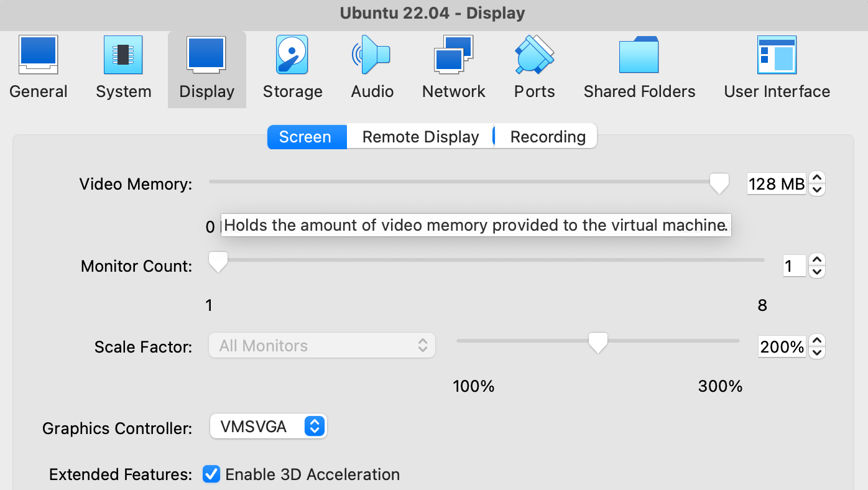This screenshot has height=490, width=868.
Task: Open the Graphics Controller VMSVGA dropdown
Action: point(269,427)
